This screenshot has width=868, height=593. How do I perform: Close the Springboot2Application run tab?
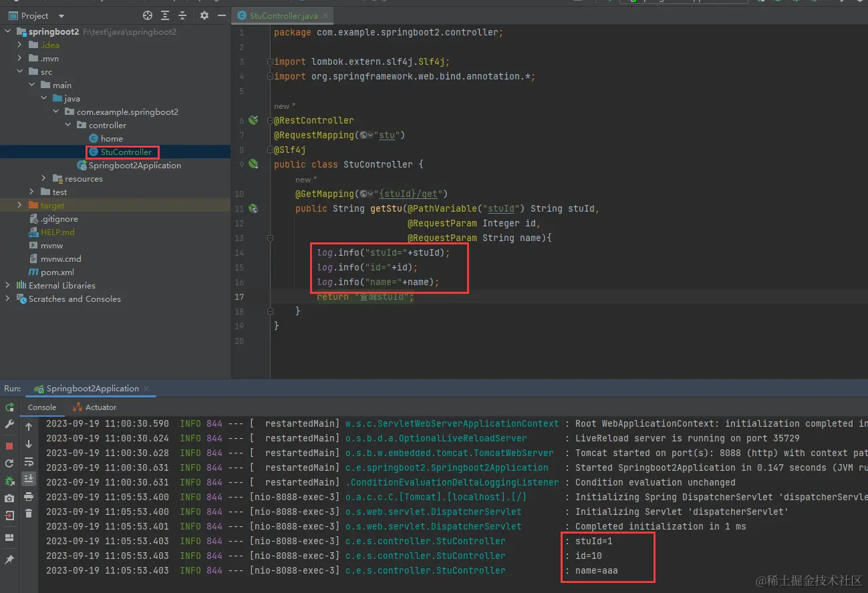[x=147, y=388]
